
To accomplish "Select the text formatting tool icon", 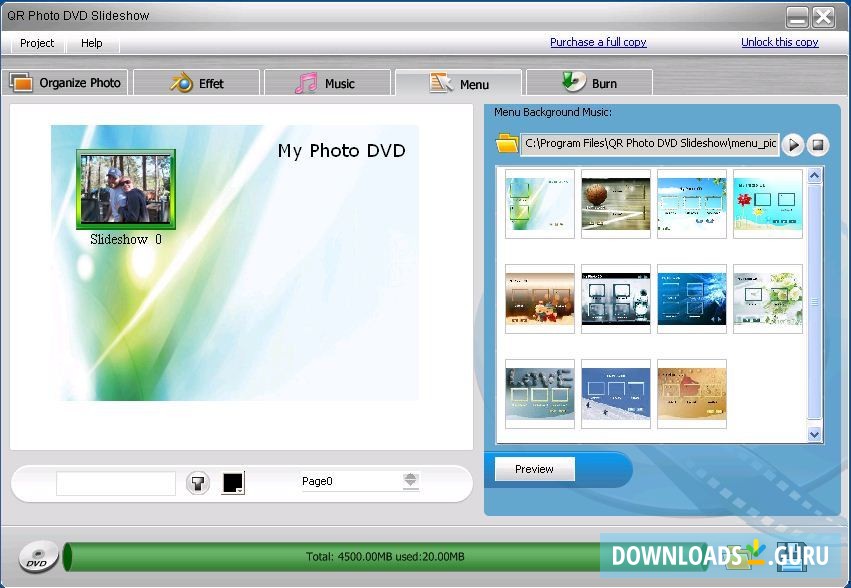I will 197,481.
